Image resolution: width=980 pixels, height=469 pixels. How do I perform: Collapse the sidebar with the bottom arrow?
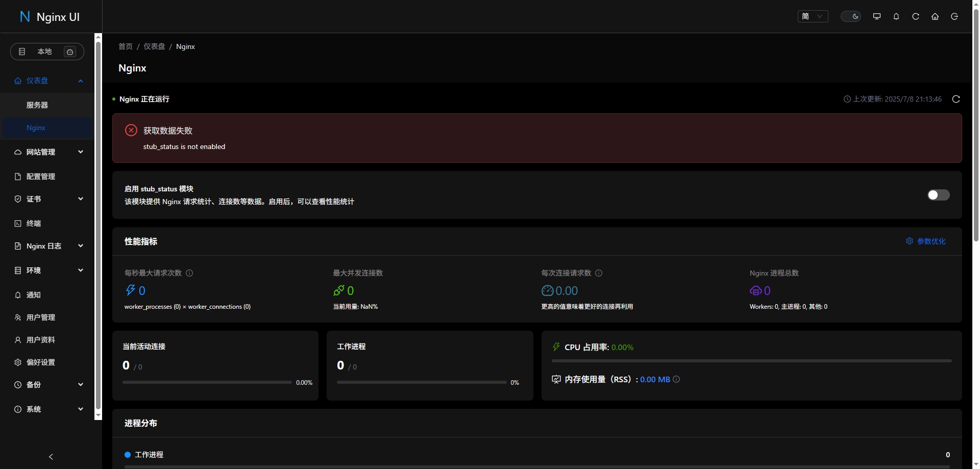click(51, 457)
